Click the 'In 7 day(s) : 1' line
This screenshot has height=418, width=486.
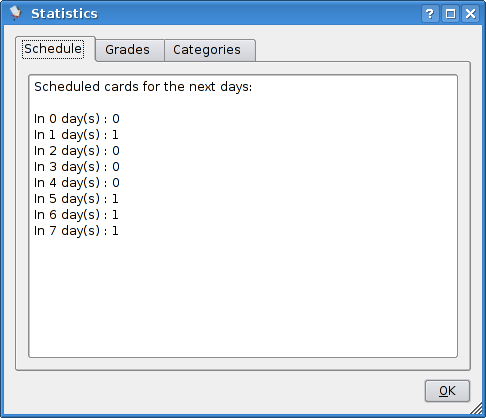point(76,231)
